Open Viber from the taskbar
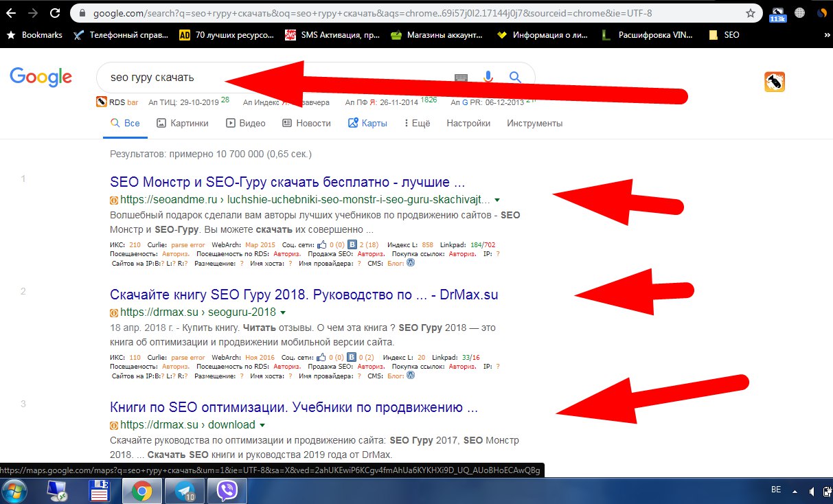Screen dimensions: 833x504 click(x=227, y=491)
